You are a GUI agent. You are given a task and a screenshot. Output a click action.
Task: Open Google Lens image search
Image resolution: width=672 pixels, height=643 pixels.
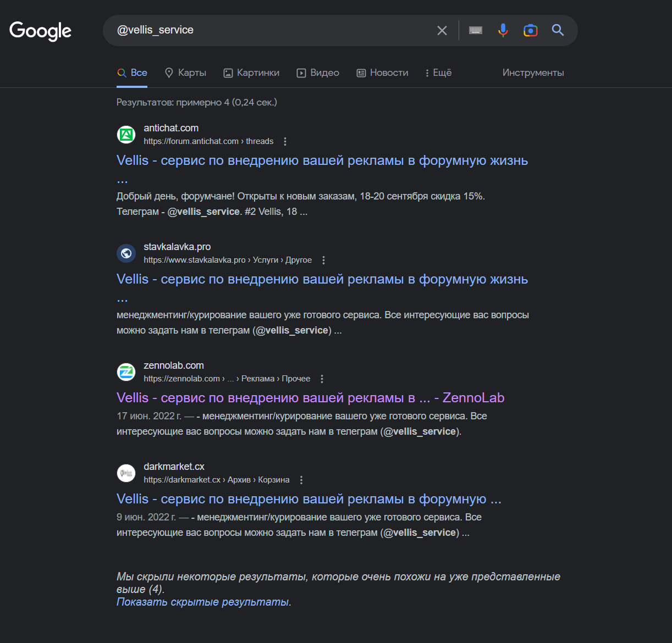[x=530, y=30]
